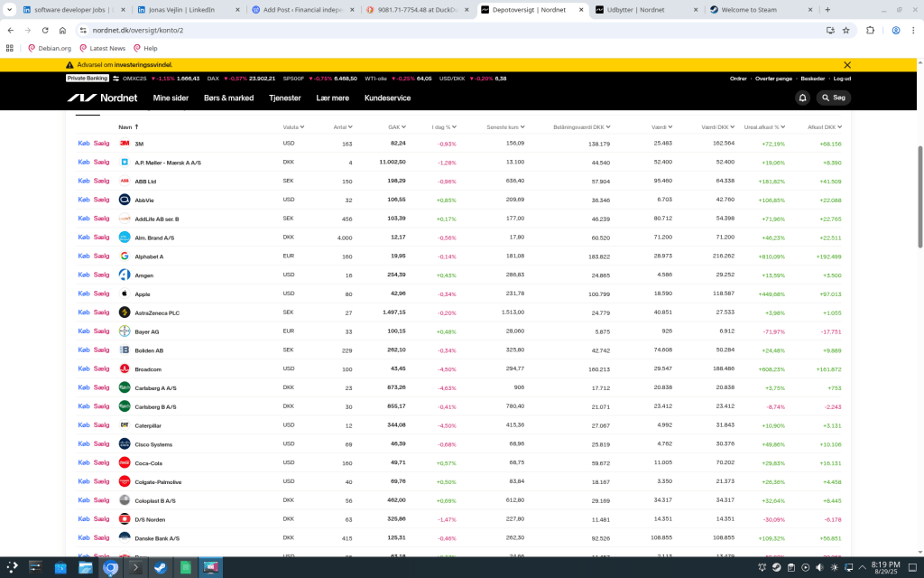Click Køb for the 3M stock
Viewport: 924px width, 578px height.
pos(84,144)
